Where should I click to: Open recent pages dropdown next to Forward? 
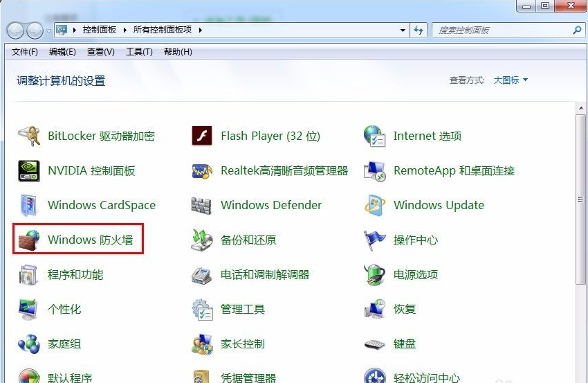(48, 30)
